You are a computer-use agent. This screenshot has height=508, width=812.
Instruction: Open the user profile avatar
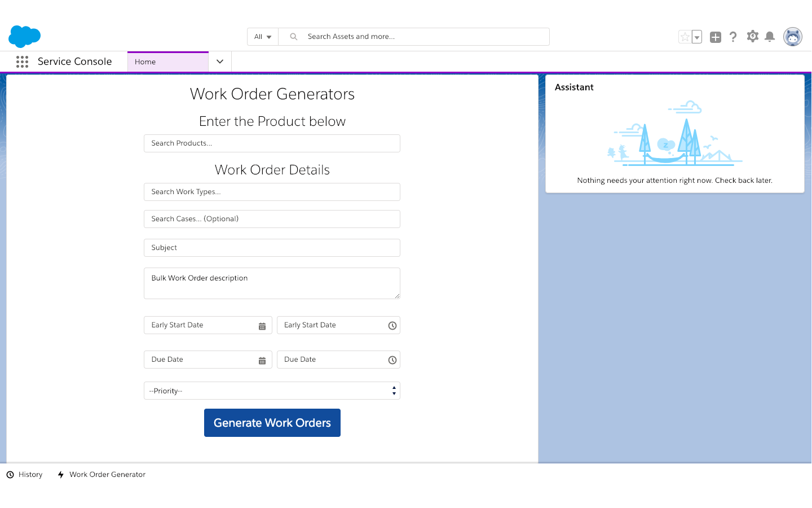[x=792, y=37]
